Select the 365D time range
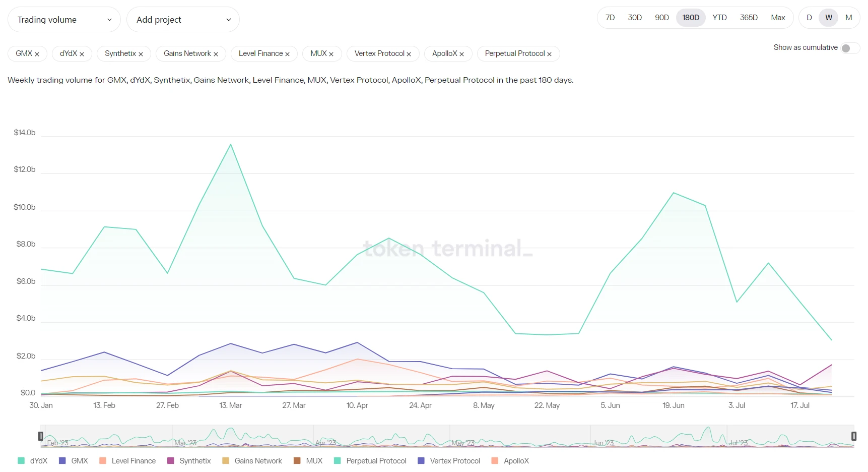Image resolution: width=868 pixels, height=472 pixels. coord(749,18)
